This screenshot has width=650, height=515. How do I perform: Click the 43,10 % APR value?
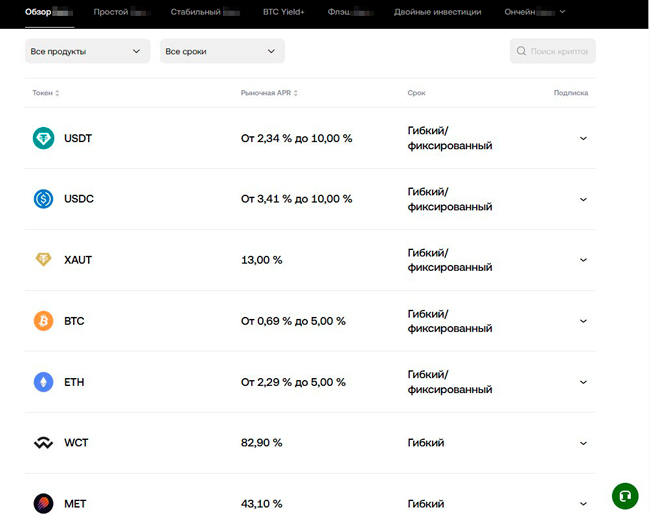[262, 504]
